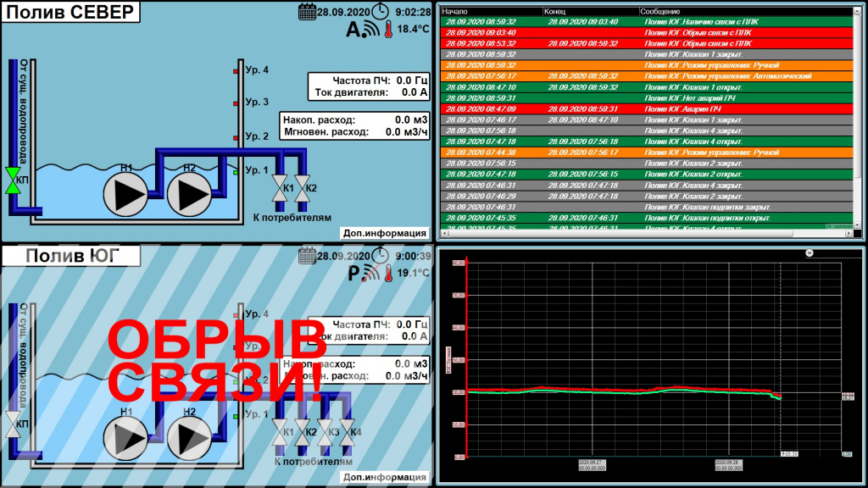Select valve K4 in the Полив ЮГ panel
The image size is (868, 488).
[347, 432]
